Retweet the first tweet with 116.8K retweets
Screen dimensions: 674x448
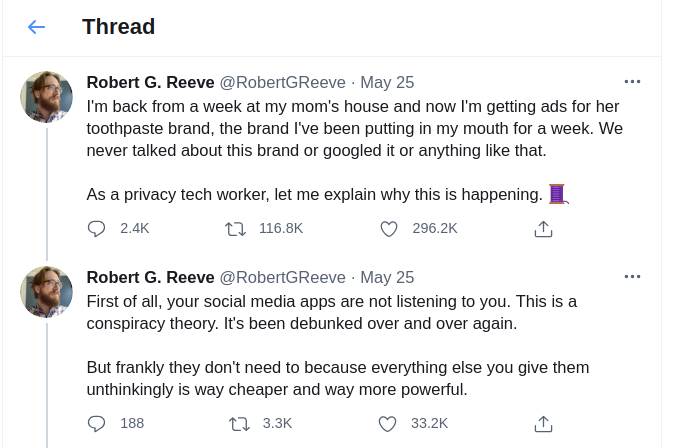(x=237, y=228)
